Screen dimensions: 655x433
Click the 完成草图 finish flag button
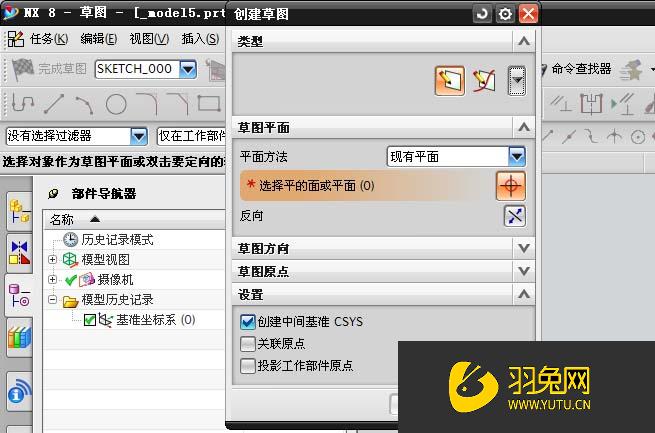coord(49,69)
